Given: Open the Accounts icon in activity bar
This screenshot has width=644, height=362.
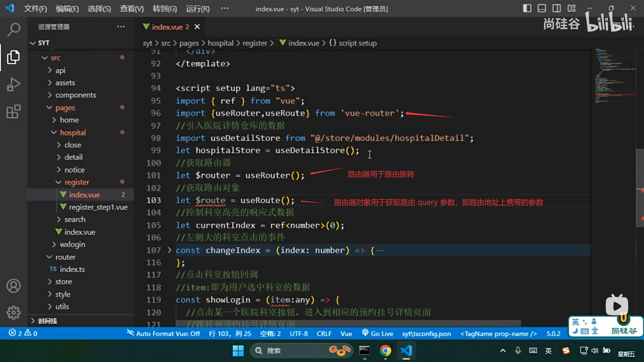Looking at the screenshot, I should click(x=13, y=286).
